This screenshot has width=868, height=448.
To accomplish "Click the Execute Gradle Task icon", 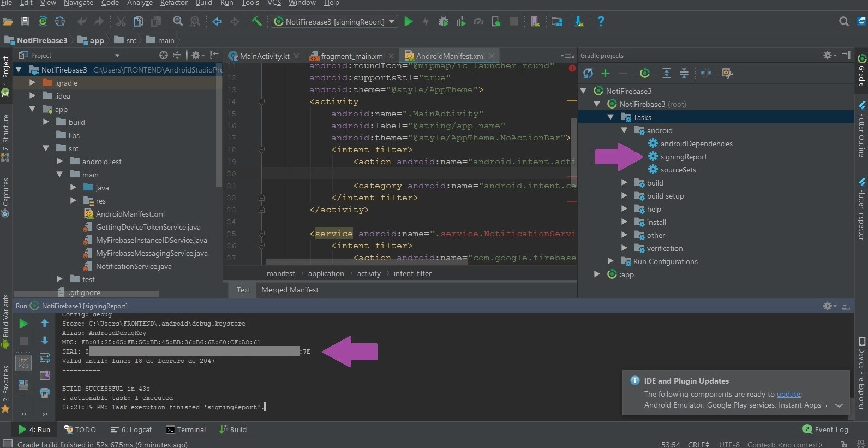I will click(645, 73).
